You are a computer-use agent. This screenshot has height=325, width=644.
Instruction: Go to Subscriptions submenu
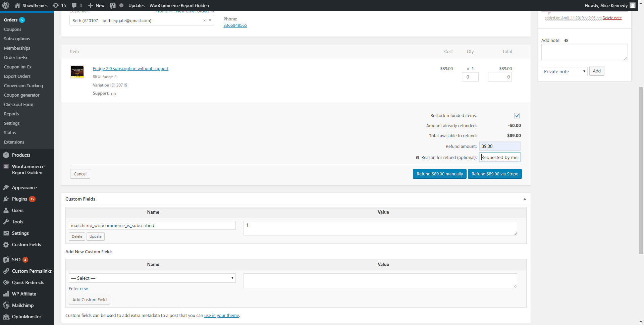coord(17,39)
